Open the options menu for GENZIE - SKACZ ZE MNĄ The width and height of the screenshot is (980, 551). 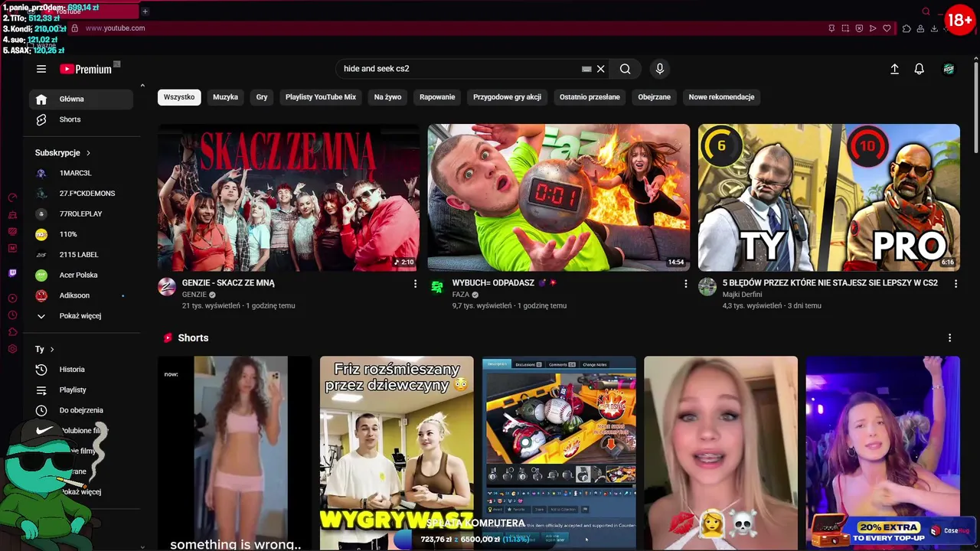pyautogui.click(x=416, y=283)
